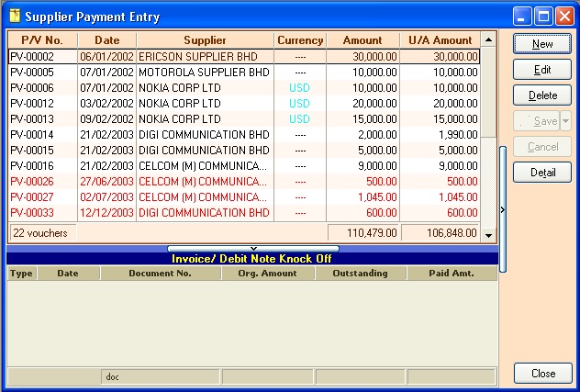Click USD currency in PV-00013 row

(x=299, y=118)
